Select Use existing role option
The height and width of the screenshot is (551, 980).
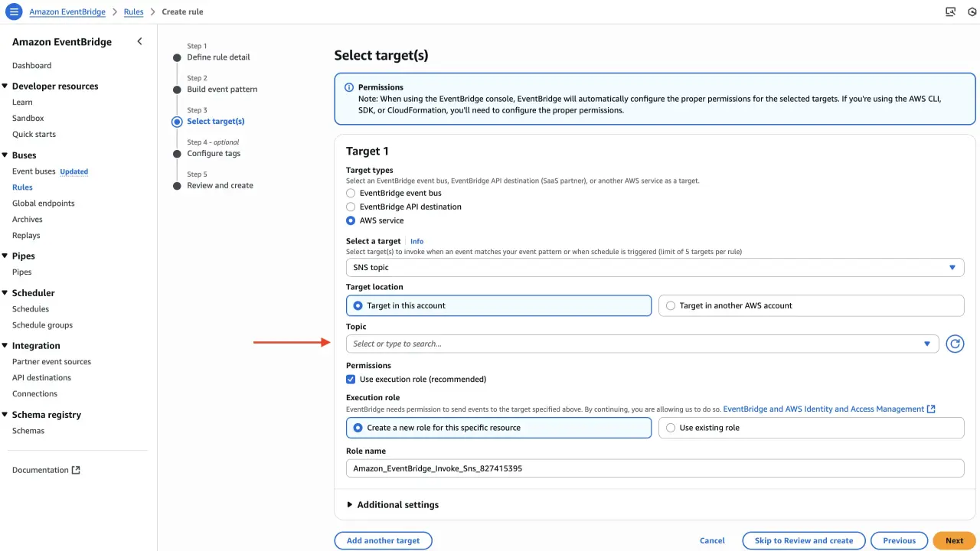click(x=811, y=428)
